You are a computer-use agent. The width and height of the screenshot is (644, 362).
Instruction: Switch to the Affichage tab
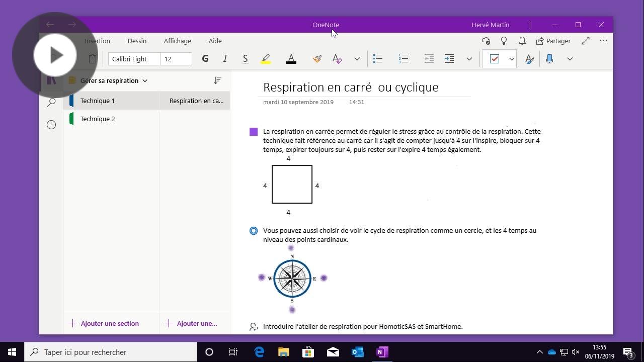[177, 41]
